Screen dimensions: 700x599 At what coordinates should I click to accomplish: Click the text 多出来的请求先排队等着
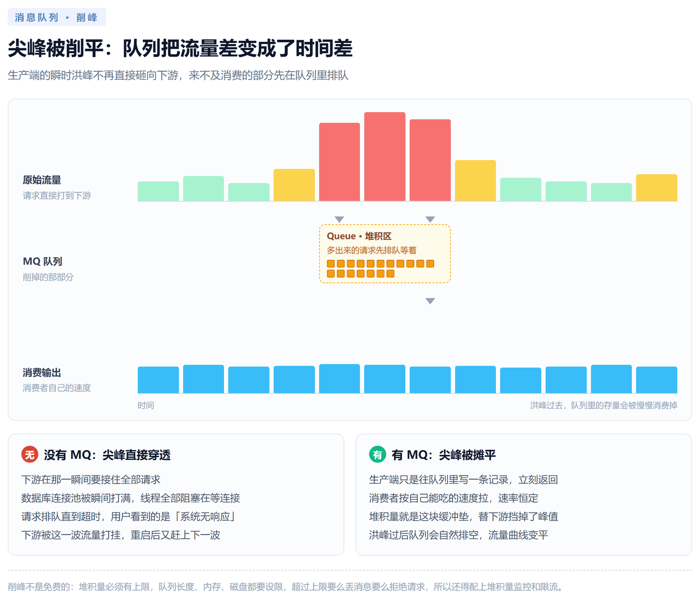pyautogui.click(x=371, y=250)
